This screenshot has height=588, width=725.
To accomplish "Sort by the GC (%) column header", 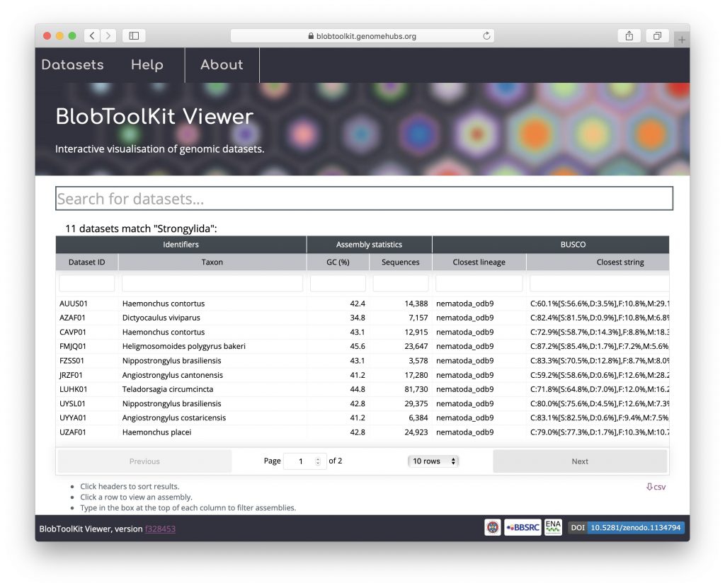I will [338, 262].
